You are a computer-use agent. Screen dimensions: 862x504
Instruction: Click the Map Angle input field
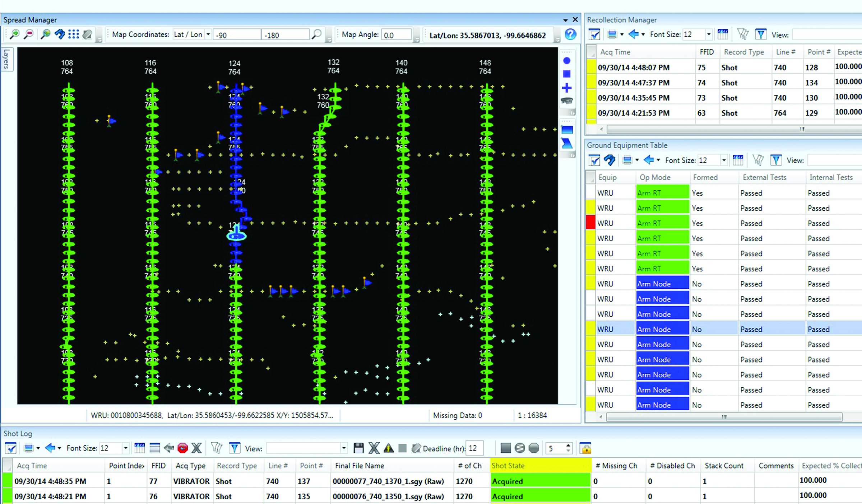[x=396, y=35]
